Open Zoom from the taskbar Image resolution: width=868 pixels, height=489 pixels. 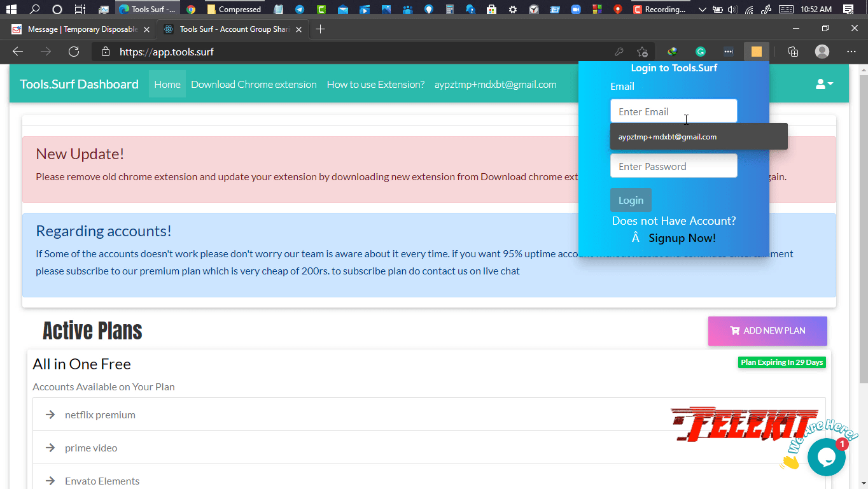[x=575, y=9]
